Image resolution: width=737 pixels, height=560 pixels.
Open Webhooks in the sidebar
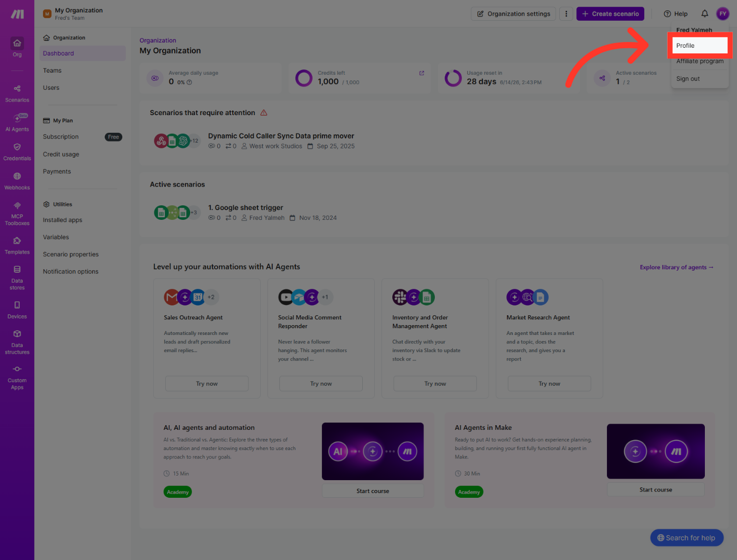(17, 181)
